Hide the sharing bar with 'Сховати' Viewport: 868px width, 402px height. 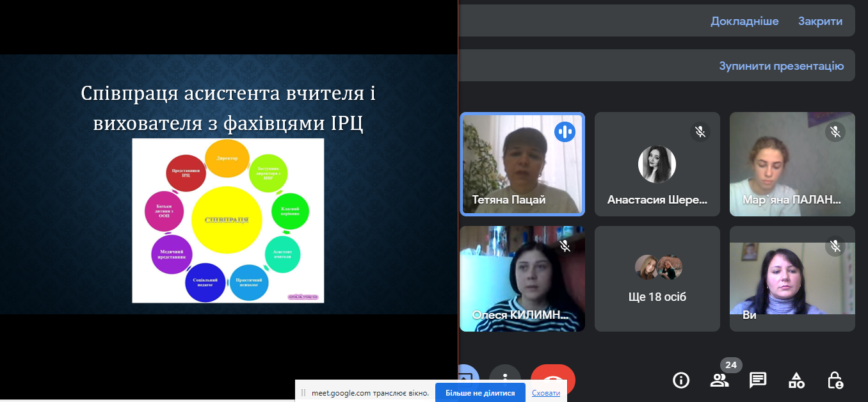546,393
